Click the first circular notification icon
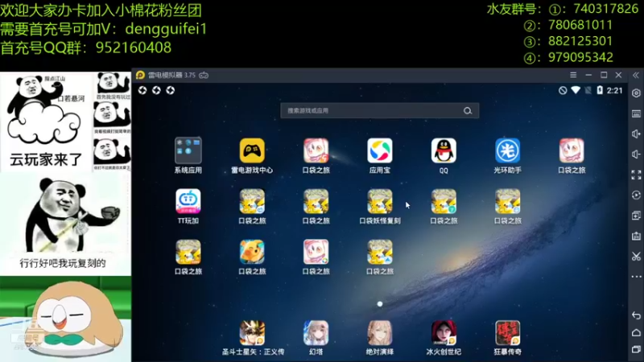This screenshot has height=362, width=644. [142, 90]
